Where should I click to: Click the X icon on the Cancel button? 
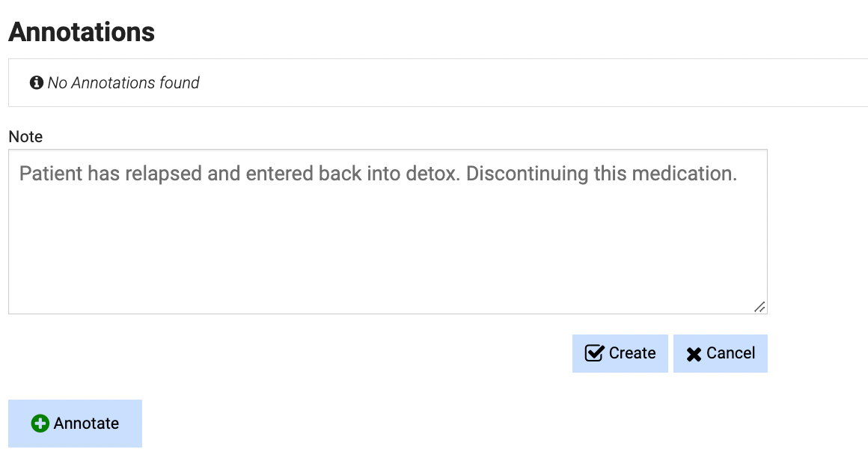(x=694, y=354)
